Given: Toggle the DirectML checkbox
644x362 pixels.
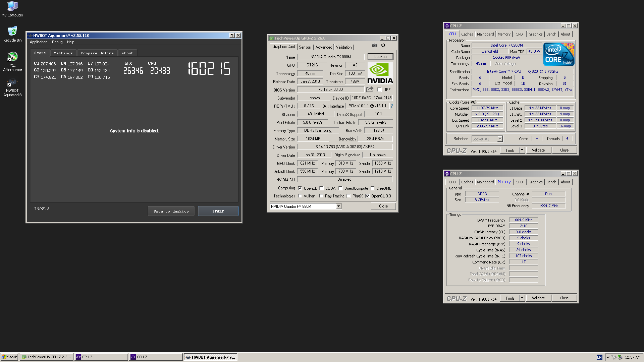Looking at the screenshot, I should point(373,188).
